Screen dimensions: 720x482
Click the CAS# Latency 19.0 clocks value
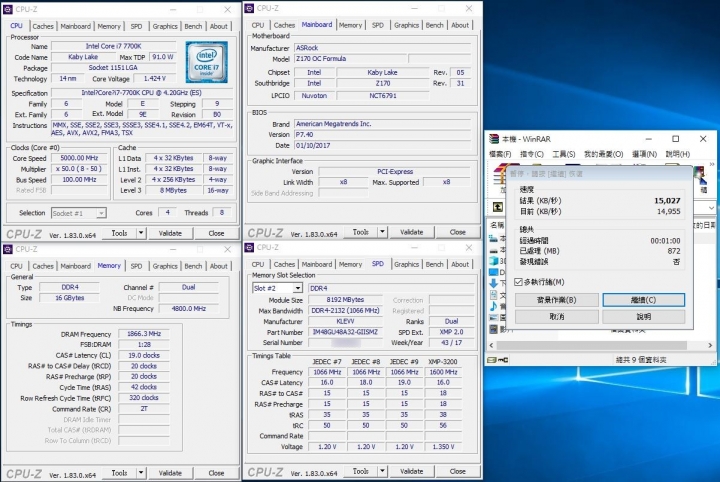(x=144, y=355)
